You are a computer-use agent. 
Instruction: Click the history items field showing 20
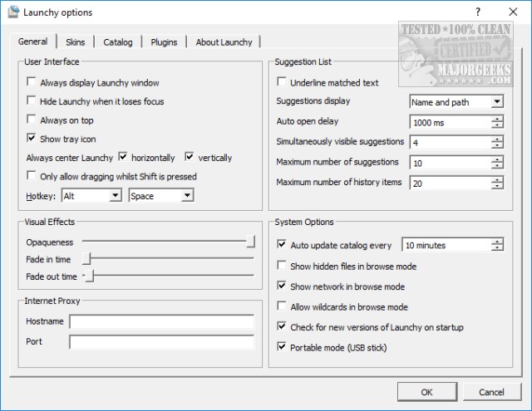coord(451,183)
